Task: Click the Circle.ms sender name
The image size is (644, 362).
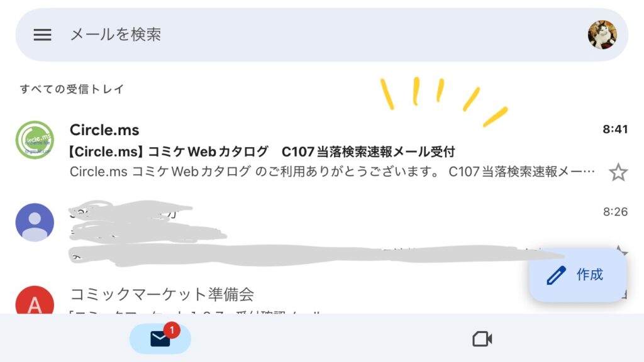Action: tap(104, 130)
